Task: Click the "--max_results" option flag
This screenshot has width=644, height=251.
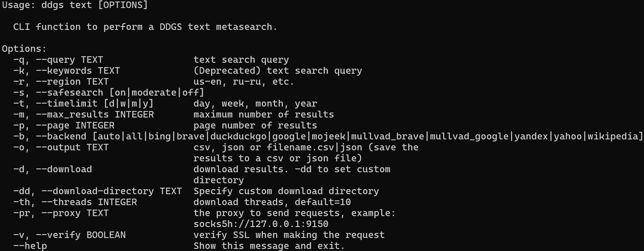Action: point(72,115)
